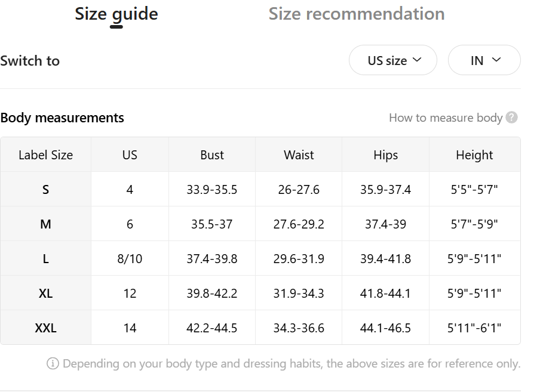Click the chevron arrow next to IN
This screenshot has width=540, height=392.
click(496, 60)
